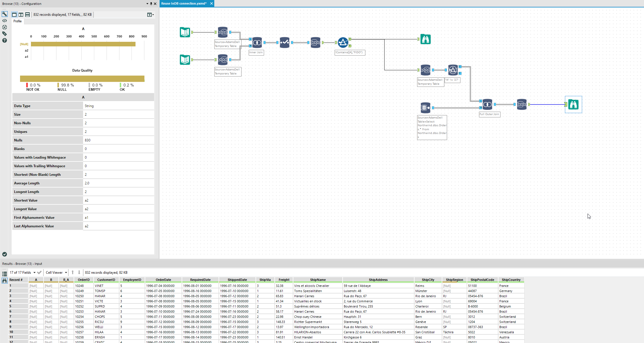Viewport: 644px width, 343px height.
Task: Click the Inner Join In-DB tool
Action: [257, 43]
